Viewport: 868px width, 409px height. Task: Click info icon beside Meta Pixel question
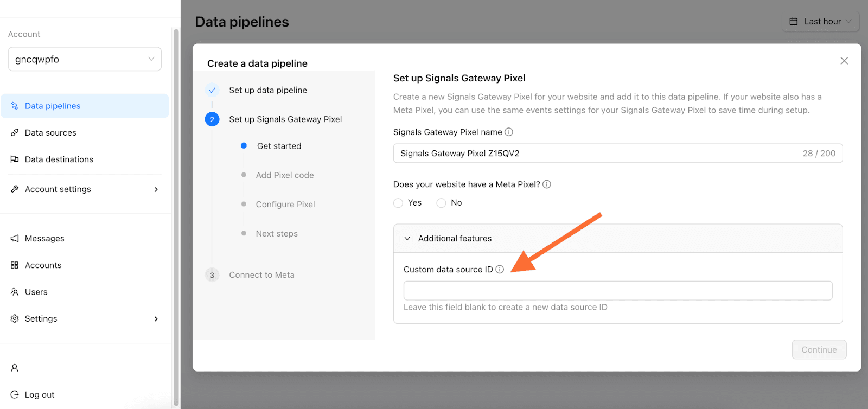(547, 184)
